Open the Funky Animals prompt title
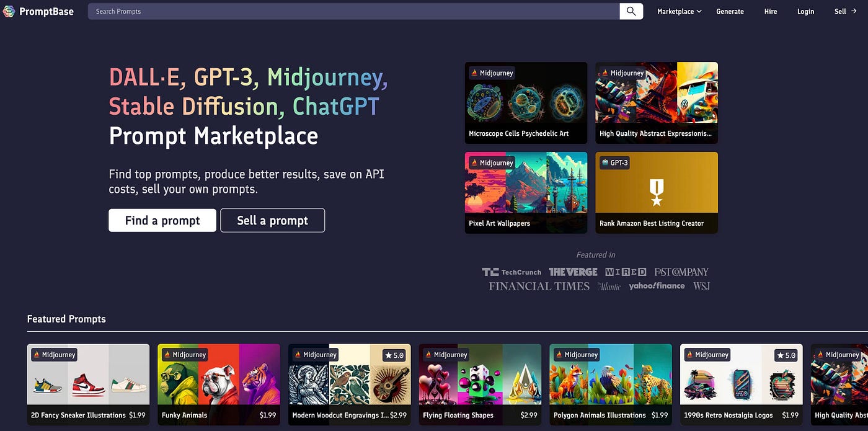This screenshot has width=868, height=431. pos(185,415)
